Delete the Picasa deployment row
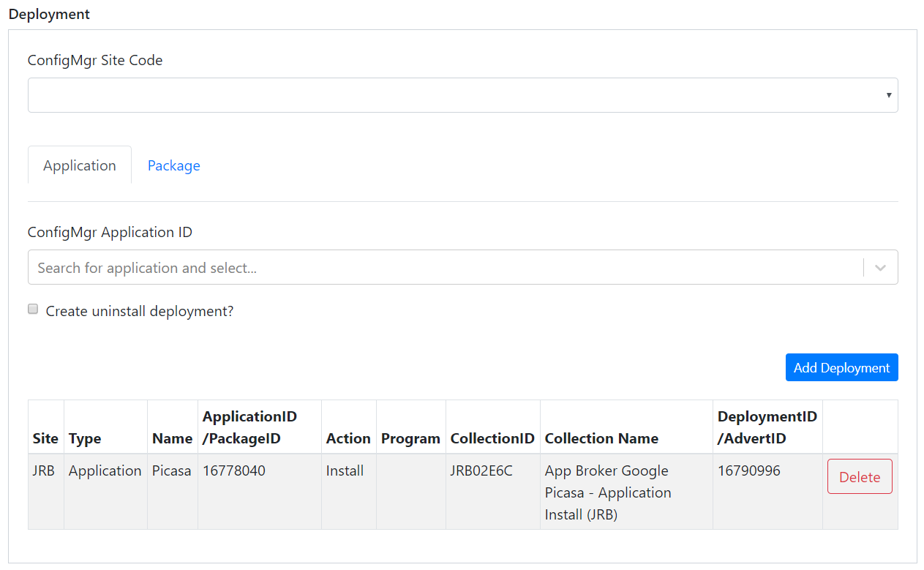The width and height of the screenshot is (924, 570). (860, 477)
